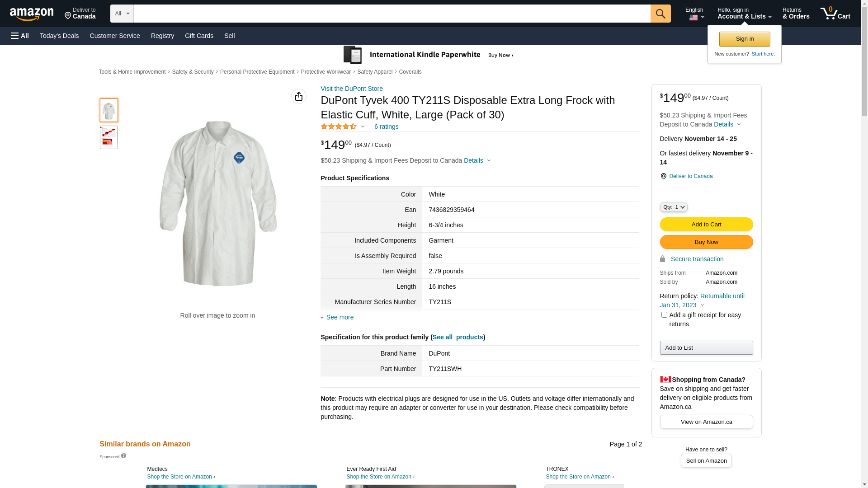Expand See more product specifications
The height and width of the screenshot is (488, 868).
point(340,317)
